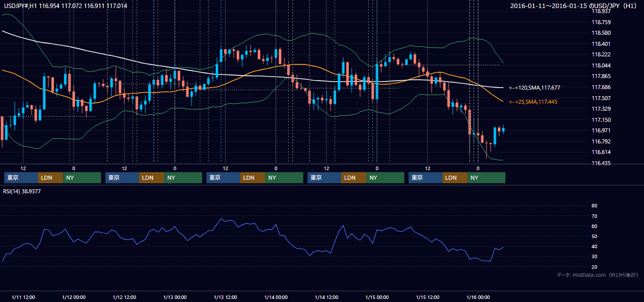
Task: Open the HistData.com data source credit
Action: pyautogui.click(x=598, y=275)
